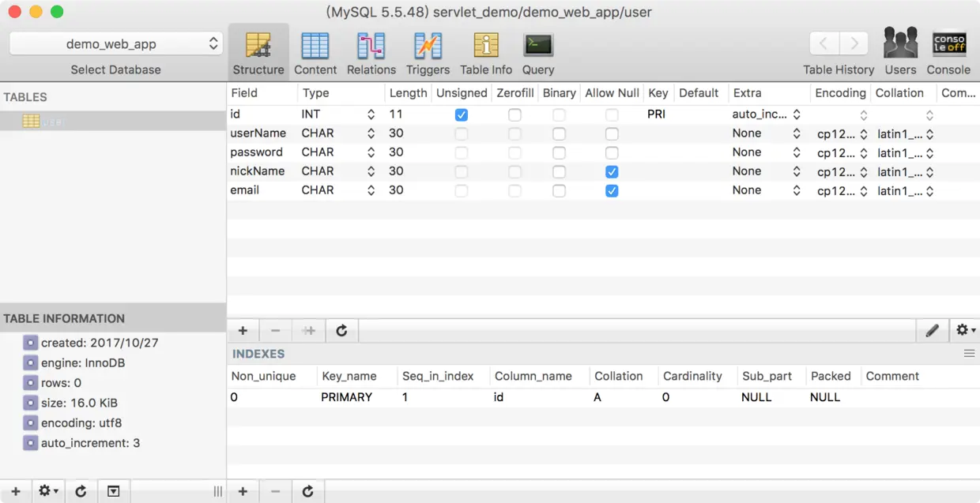Open Type dropdown for id field
Screen dimensions: 980x503
(x=371, y=114)
